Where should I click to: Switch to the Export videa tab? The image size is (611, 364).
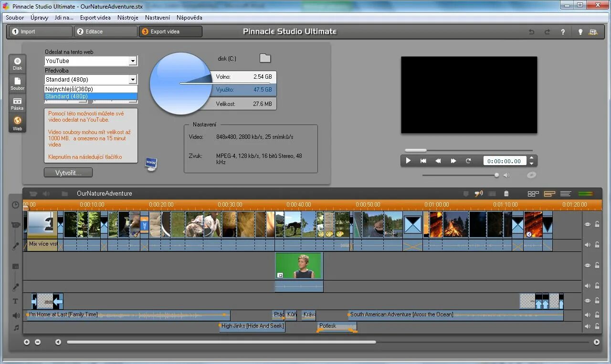click(170, 31)
